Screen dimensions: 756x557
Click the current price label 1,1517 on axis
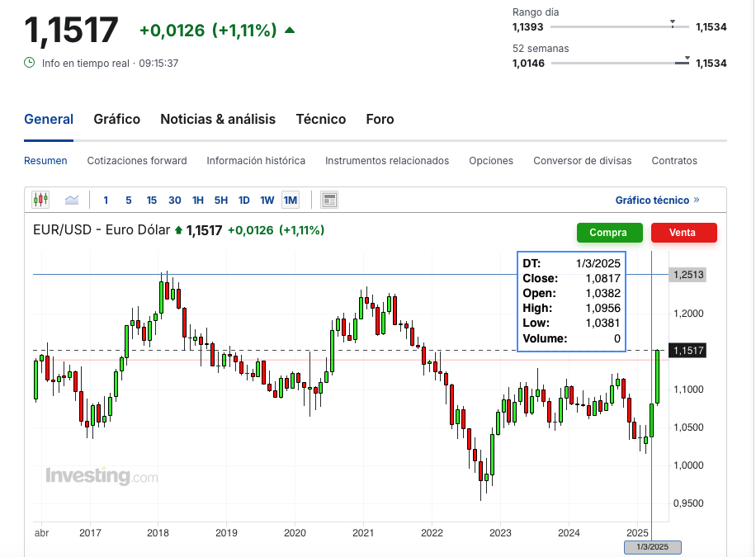(688, 351)
